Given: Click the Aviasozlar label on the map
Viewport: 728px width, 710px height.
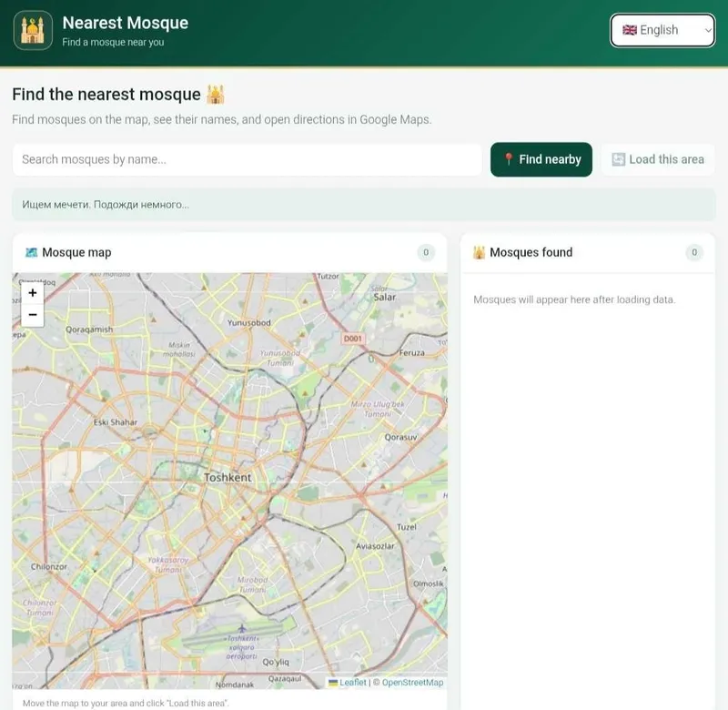Looking at the screenshot, I should pos(375,546).
